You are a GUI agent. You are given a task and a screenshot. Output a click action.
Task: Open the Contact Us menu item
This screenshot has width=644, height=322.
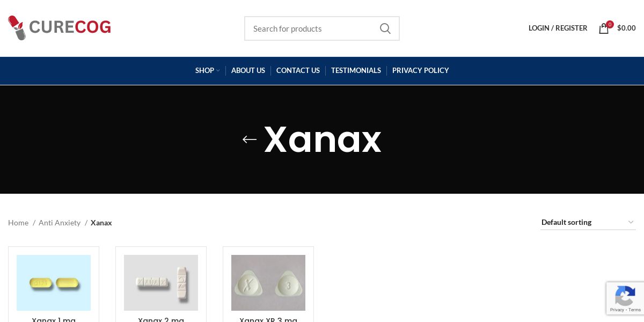298,70
